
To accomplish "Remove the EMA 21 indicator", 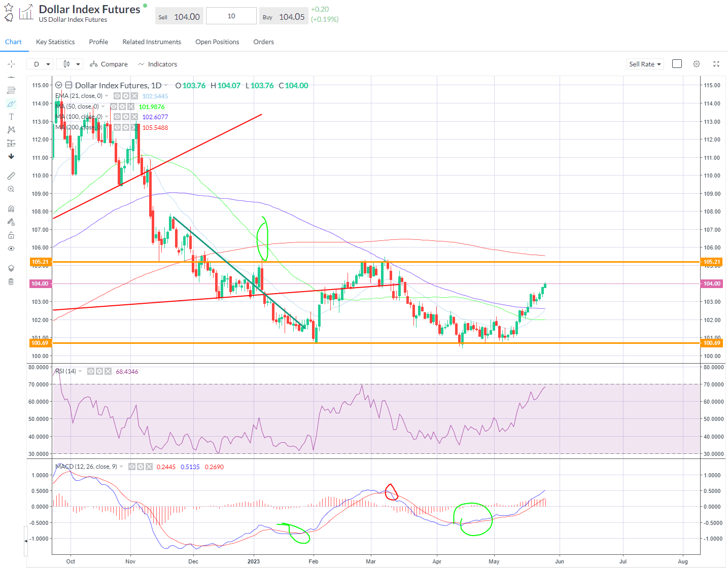I will [134, 96].
